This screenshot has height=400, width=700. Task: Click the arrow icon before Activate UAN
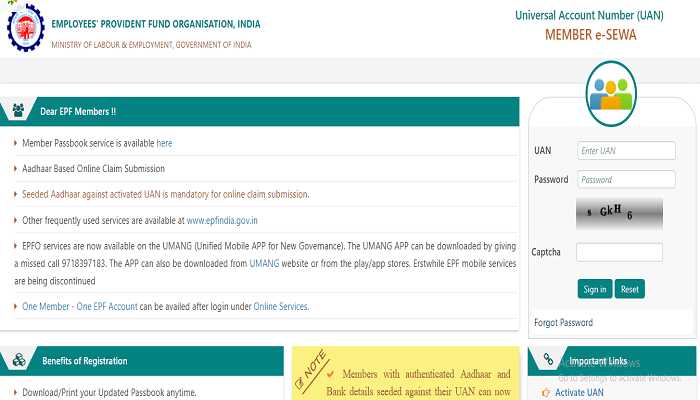coord(545,393)
